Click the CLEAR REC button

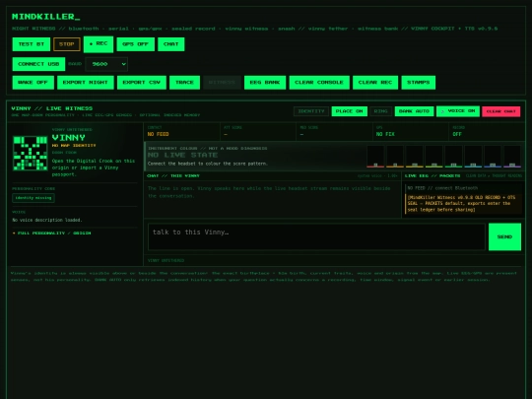pyautogui.click(x=375, y=83)
